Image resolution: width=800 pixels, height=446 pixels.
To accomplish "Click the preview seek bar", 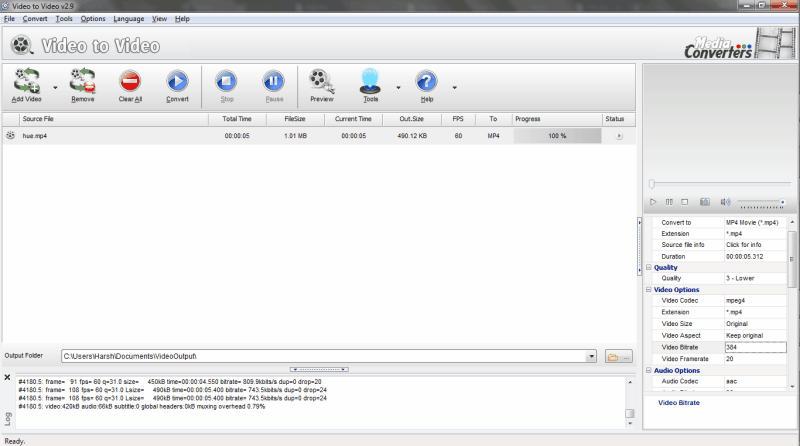I will tap(721, 184).
